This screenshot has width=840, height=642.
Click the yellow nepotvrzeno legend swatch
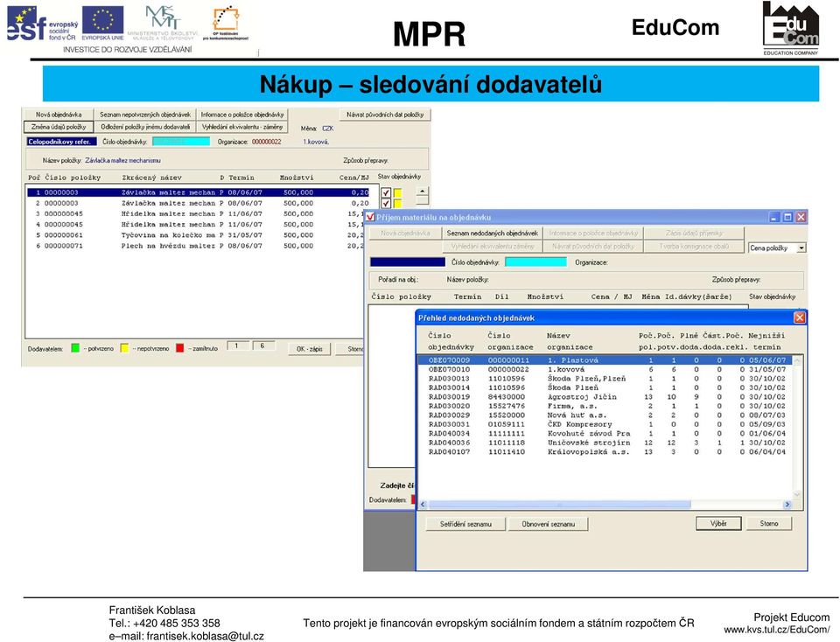pyautogui.click(x=124, y=348)
